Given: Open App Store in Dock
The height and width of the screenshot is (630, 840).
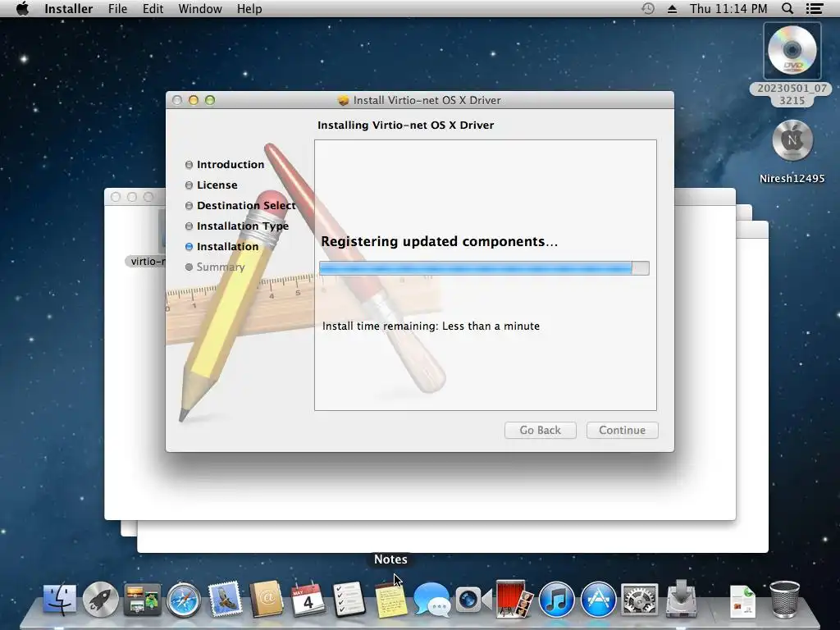Looking at the screenshot, I should coord(598,600).
